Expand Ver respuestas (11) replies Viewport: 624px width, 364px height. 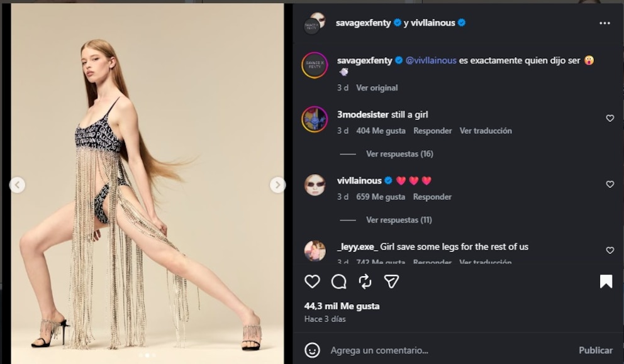pos(399,220)
